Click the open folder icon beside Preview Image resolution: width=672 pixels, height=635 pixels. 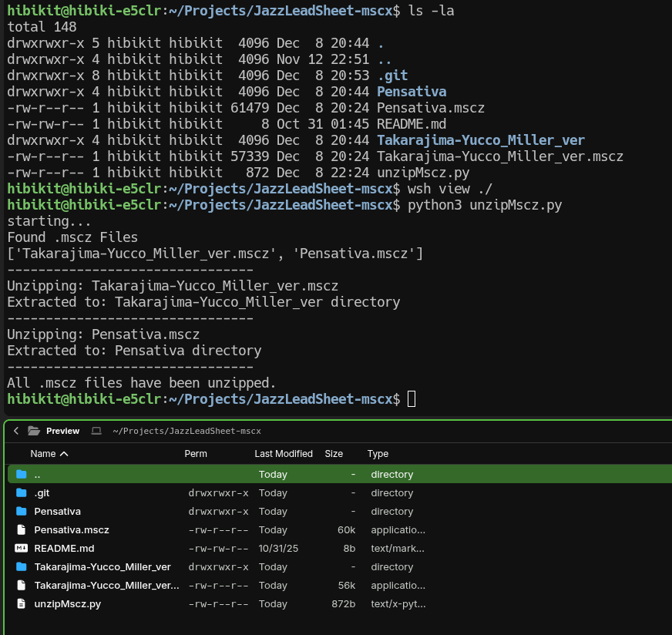[x=34, y=431]
